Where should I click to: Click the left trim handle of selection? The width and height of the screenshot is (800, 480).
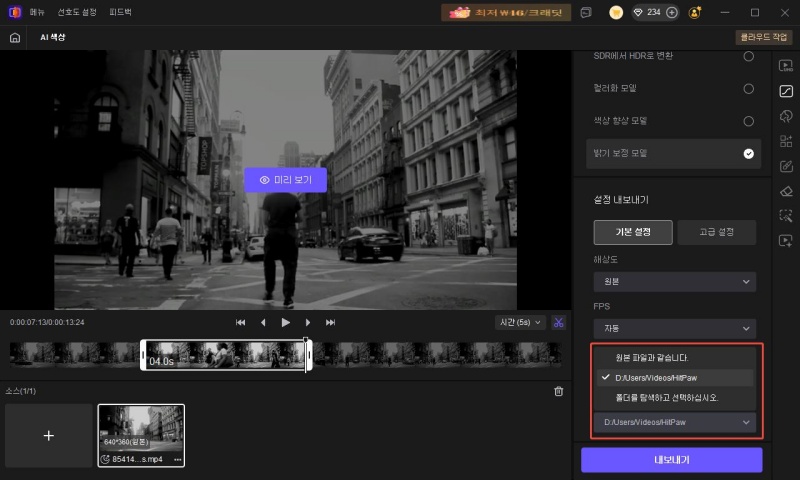(x=143, y=355)
